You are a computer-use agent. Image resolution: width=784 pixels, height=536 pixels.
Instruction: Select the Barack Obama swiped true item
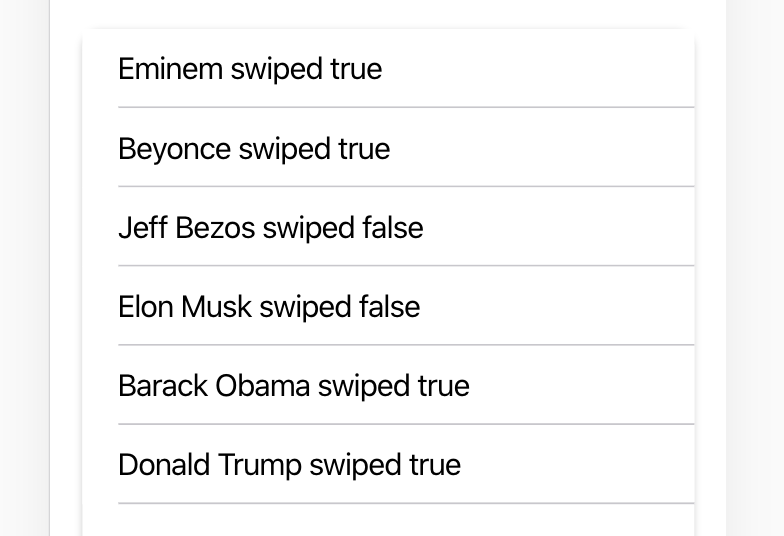[388, 384]
